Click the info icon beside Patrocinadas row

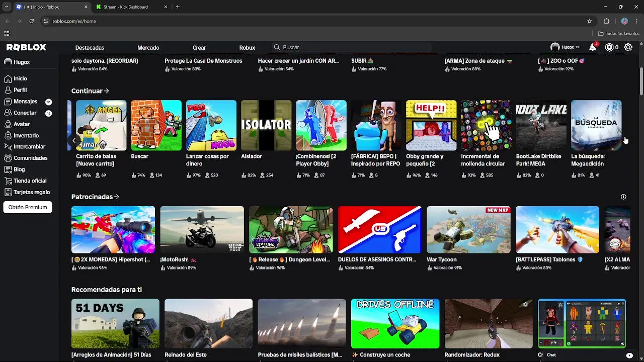(x=623, y=197)
